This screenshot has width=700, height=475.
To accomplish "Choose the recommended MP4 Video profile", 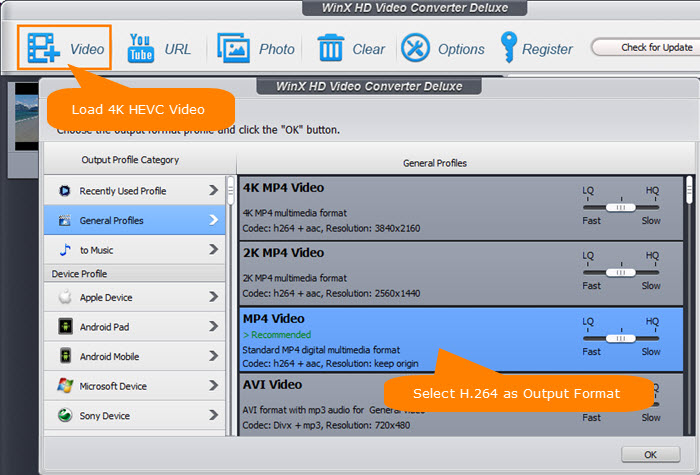I will click(461, 339).
